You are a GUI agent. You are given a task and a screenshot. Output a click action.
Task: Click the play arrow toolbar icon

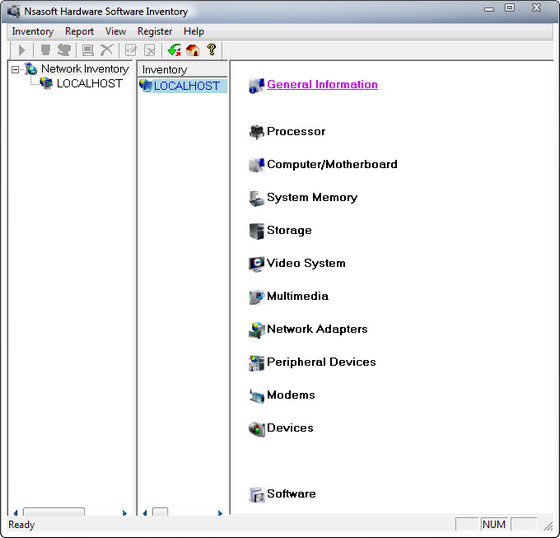22,50
